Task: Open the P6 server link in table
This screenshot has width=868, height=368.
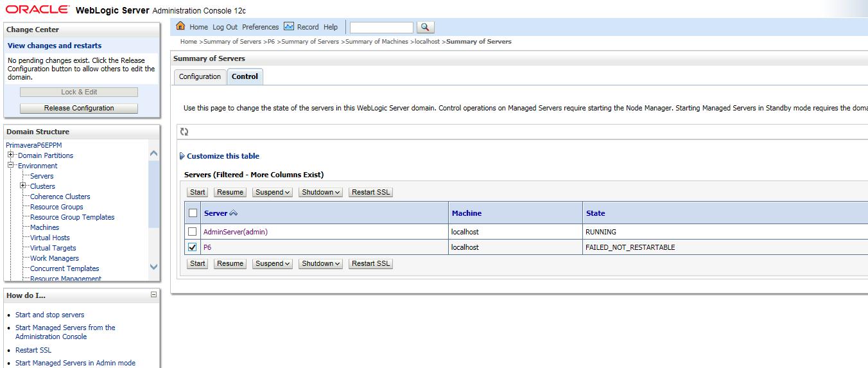Action: point(207,247)
